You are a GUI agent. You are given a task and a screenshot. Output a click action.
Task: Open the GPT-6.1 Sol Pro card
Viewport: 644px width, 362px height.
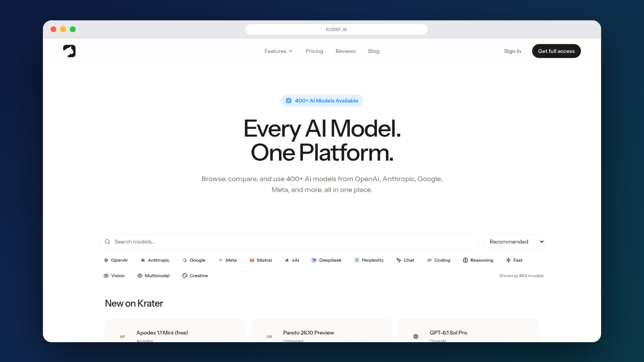(x=469, y=331)
